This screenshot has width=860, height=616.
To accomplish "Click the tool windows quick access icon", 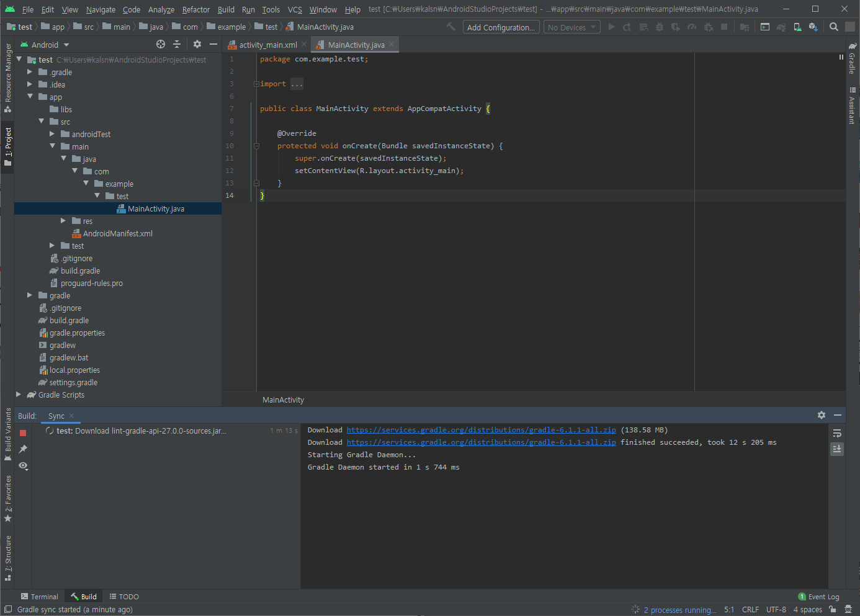I will click(x=7, y=610).
